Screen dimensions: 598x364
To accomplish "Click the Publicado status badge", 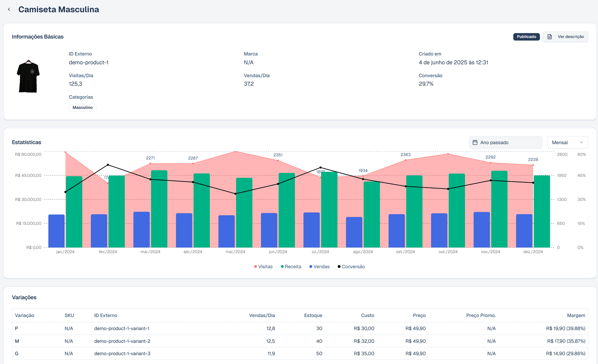I will pos(526,37).
